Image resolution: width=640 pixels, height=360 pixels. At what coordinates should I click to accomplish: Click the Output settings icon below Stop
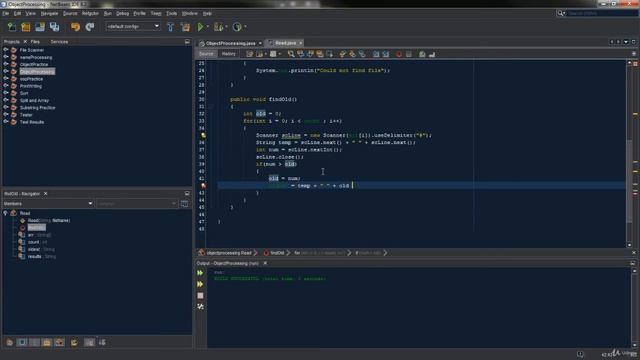tap(200, 307)
